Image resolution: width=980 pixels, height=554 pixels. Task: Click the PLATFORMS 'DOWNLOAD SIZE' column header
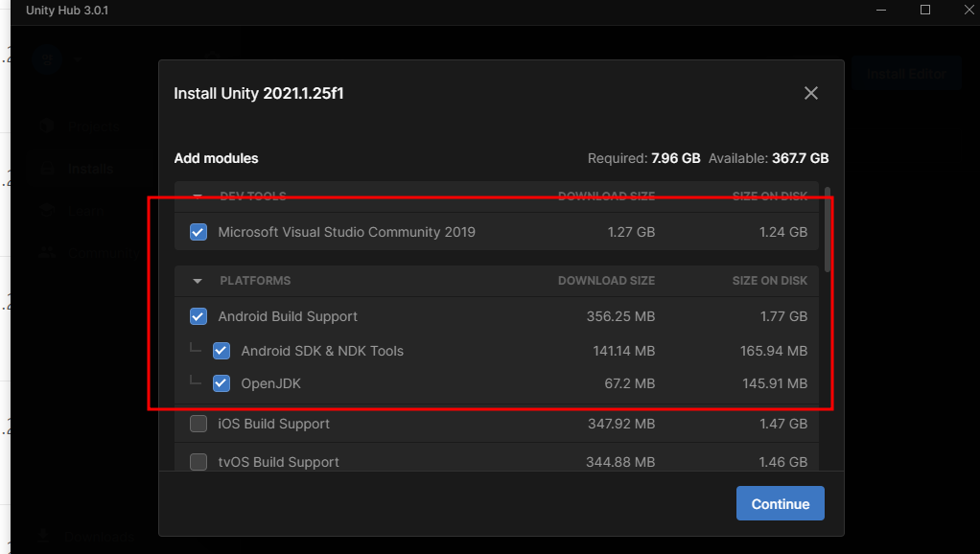pos(606,281)
